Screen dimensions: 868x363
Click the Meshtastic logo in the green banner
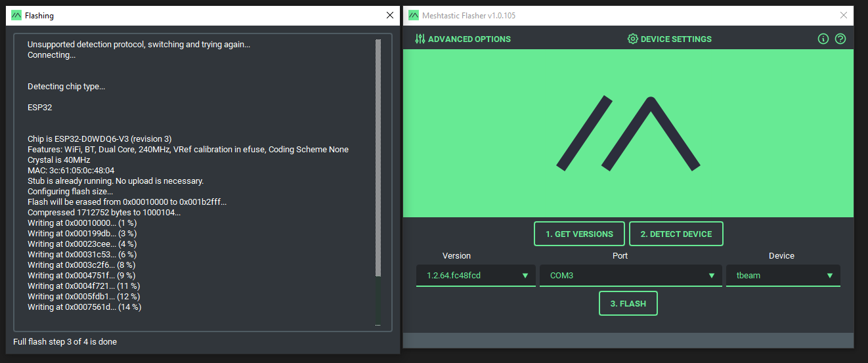click(x=628, y=134)
